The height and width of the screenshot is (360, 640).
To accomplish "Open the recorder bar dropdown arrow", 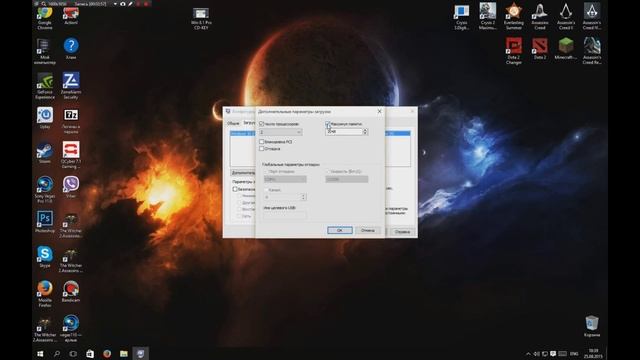I will pyautogui.click(x=115, y=4).
